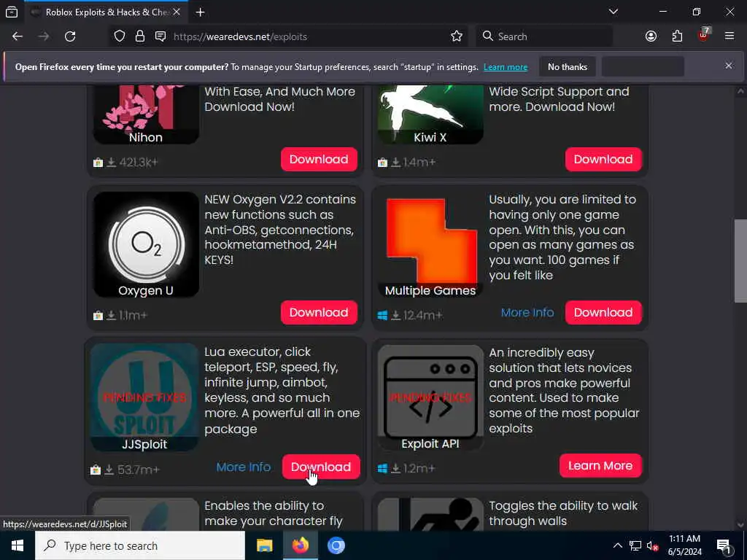This screenshot has width=747, height=560.
Task: Close the startup notification bar
Action: point(729,66)
